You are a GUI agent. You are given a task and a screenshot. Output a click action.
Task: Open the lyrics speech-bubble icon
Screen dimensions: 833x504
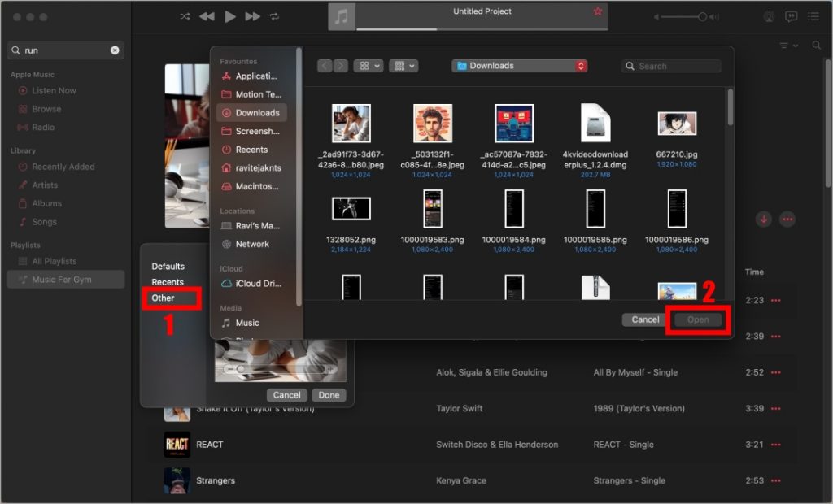(791, 16)
